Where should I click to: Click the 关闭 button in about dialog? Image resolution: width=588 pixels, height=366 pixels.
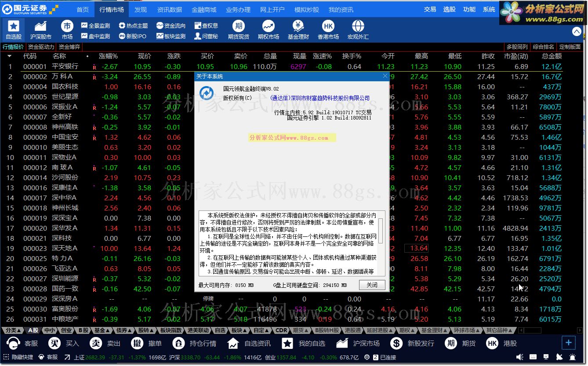point(372,285)
